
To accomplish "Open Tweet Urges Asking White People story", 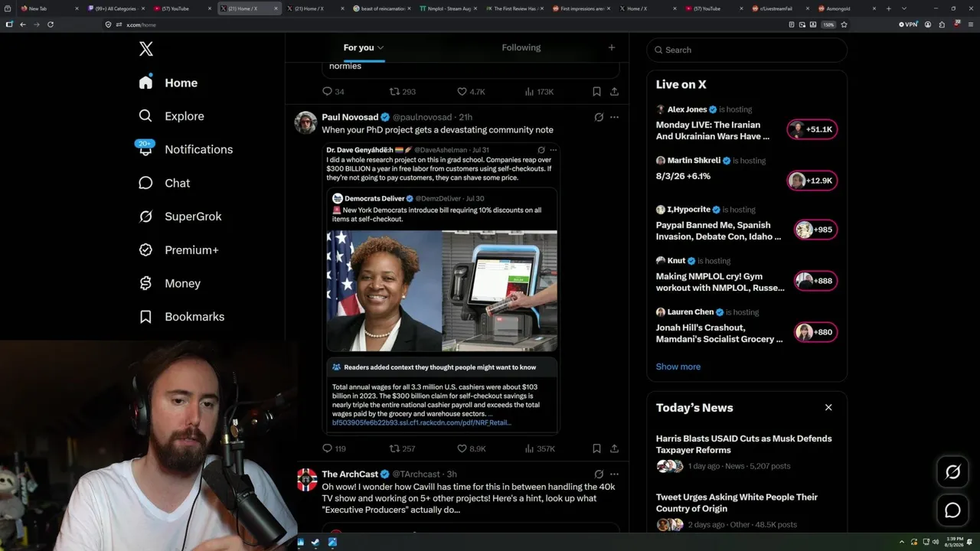I will pos(737,503).
